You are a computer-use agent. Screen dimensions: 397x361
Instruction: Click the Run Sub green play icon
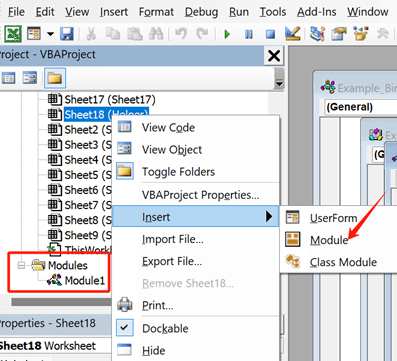pyautogui.click(x=227, y=34)
